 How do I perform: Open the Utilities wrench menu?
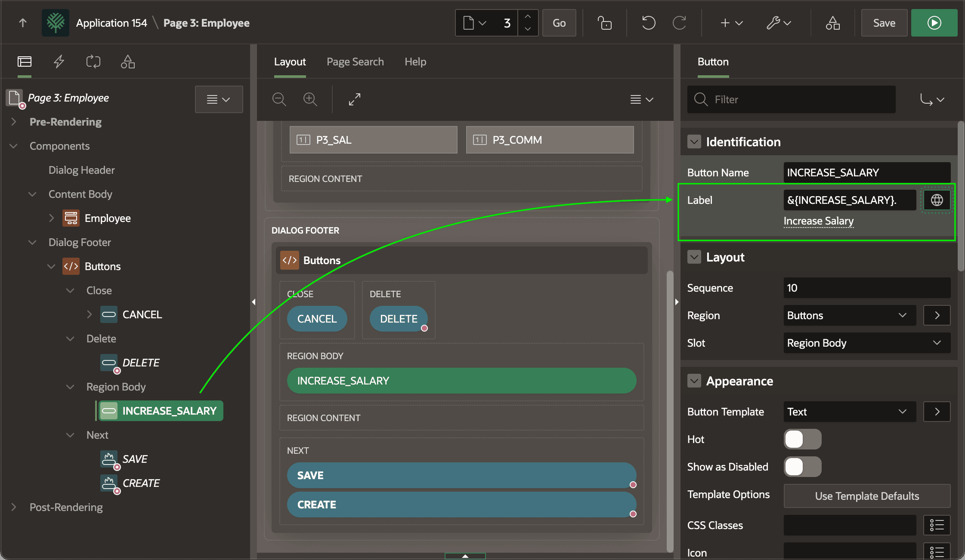coord(779,23)
